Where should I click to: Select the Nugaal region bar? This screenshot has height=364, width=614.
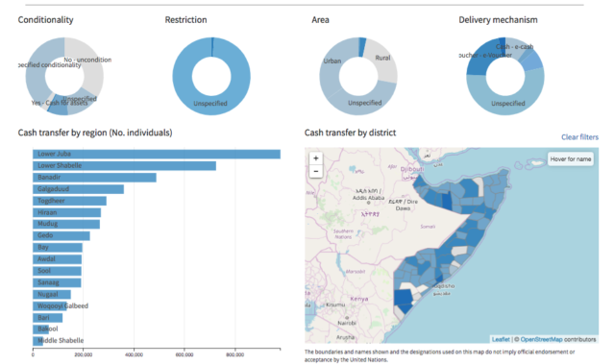[x=52, y=294]
